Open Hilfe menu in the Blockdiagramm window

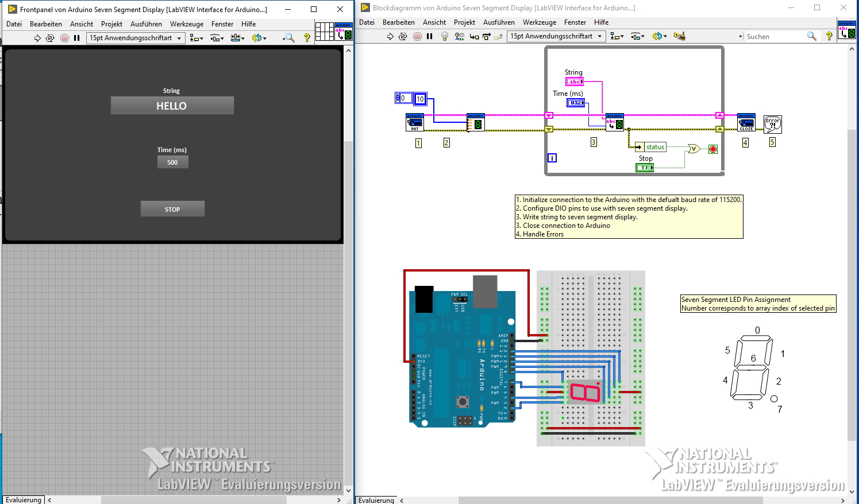pyautogui.click(x=601, y=22)
